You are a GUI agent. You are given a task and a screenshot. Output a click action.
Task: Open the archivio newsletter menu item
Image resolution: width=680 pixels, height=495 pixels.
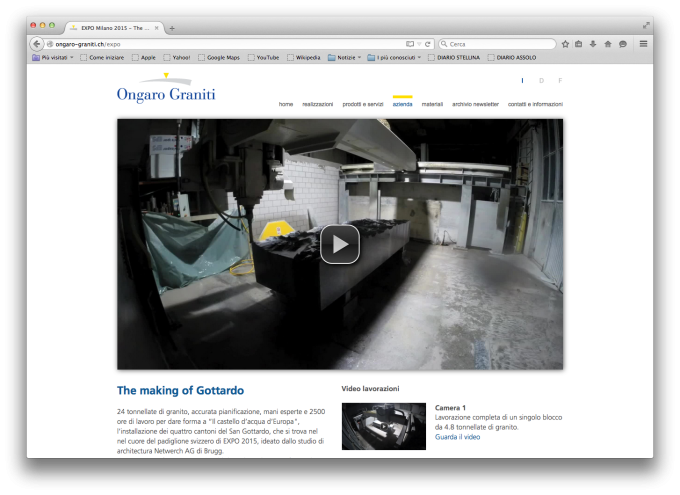[475, 104]
